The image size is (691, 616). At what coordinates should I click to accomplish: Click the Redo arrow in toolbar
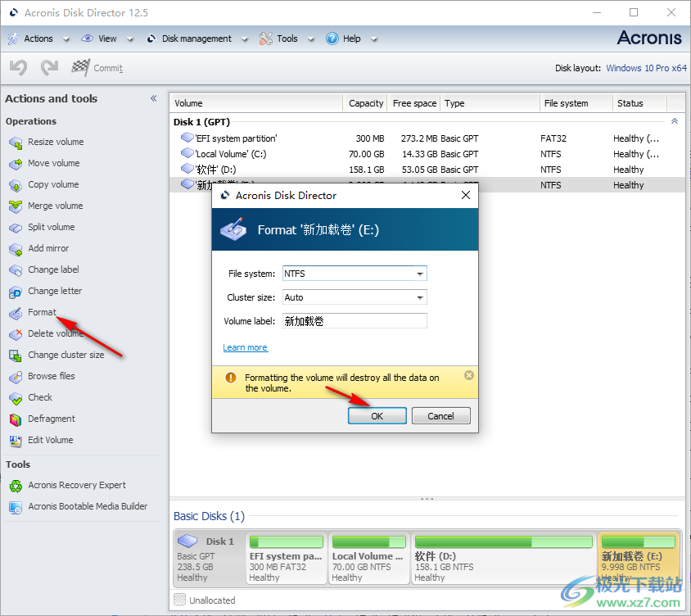coord(49,68)
